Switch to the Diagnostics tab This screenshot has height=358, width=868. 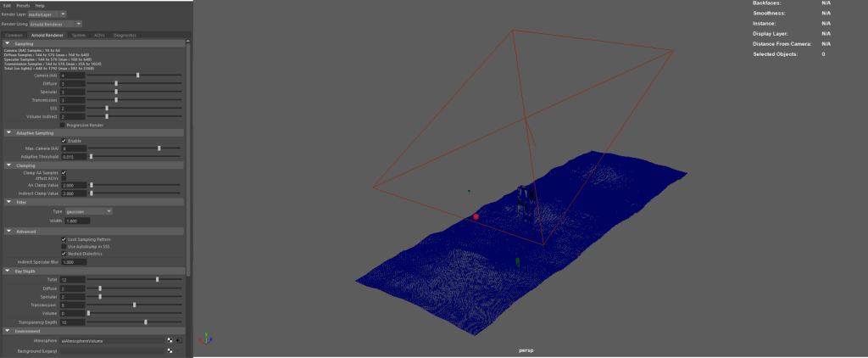[125, 35]
